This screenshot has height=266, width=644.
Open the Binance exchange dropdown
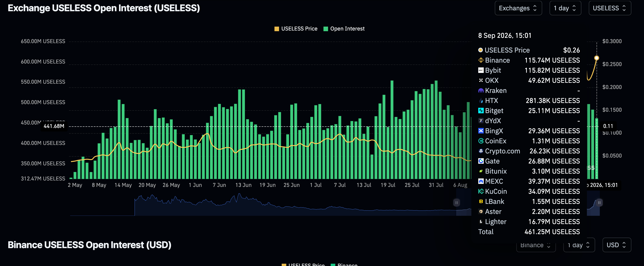click(536, 245)
